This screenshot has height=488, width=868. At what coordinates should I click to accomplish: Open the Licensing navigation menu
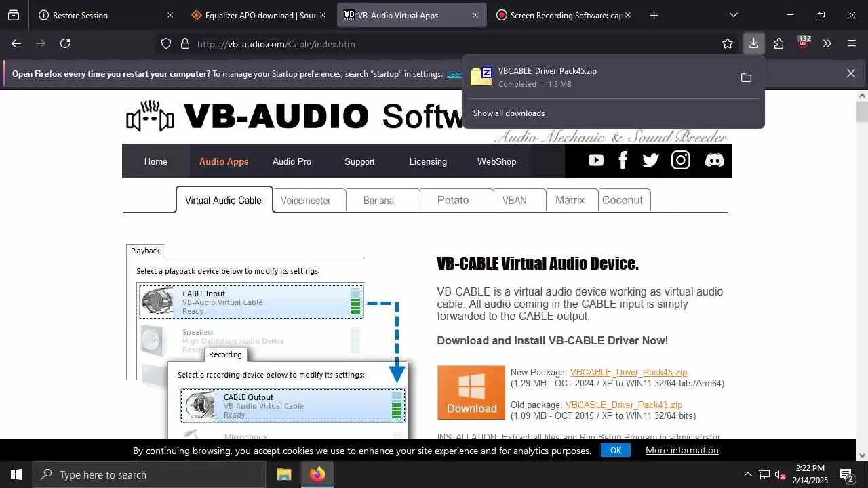(428, 161)
